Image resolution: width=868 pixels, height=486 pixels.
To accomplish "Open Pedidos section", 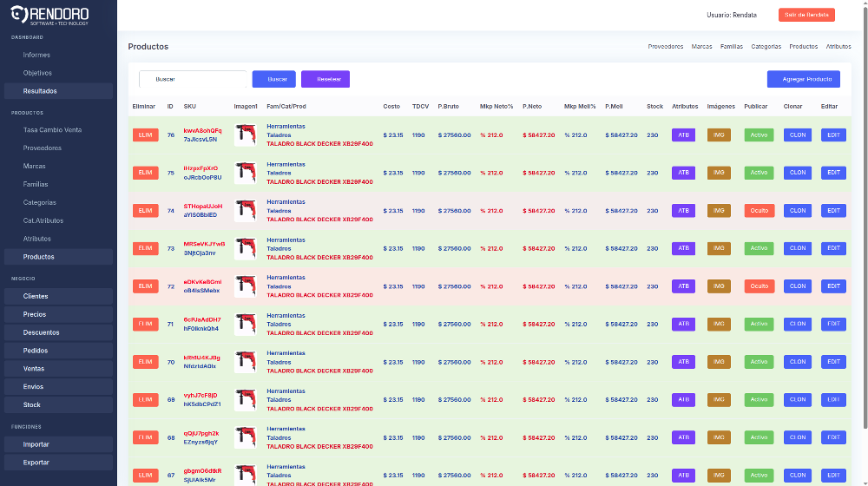I will tap(58, 351).
